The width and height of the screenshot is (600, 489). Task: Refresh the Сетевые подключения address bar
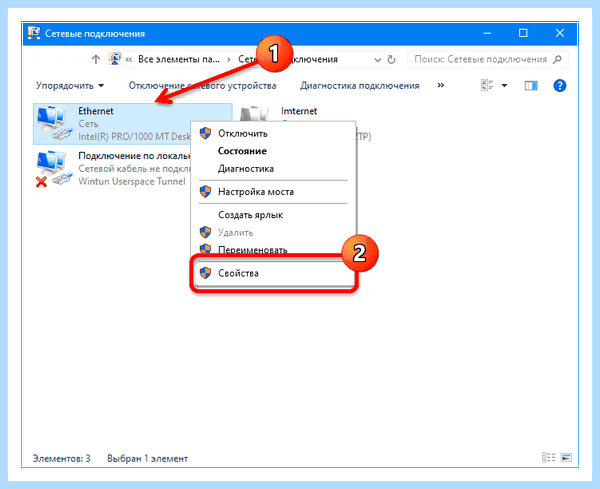(391, 60)
